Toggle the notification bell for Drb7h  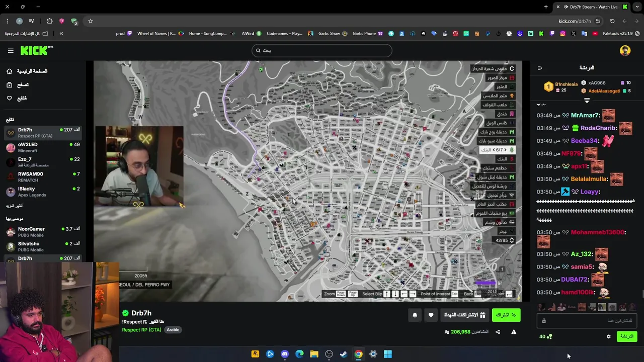415,315
